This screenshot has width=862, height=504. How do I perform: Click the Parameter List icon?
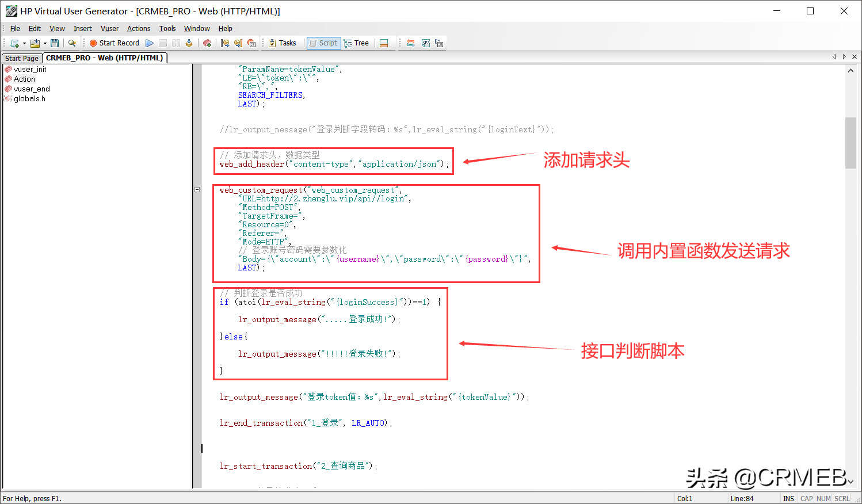[x=411, y=43]
